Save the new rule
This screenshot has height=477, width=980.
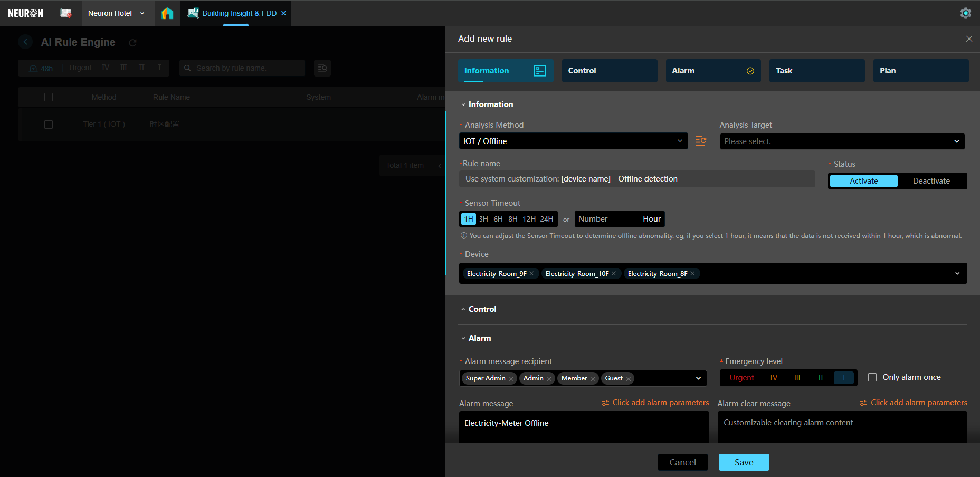[744, 462]
